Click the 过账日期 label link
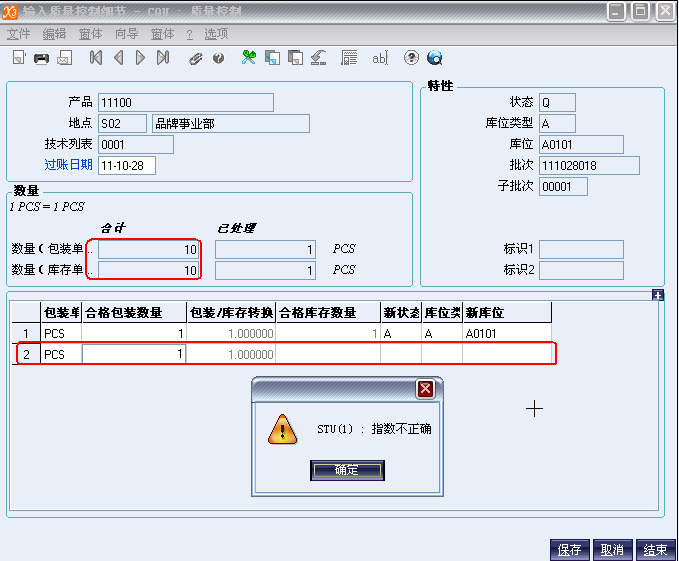Image resolution: width=679 pixels, height=561 pixels. coord(68,165)
